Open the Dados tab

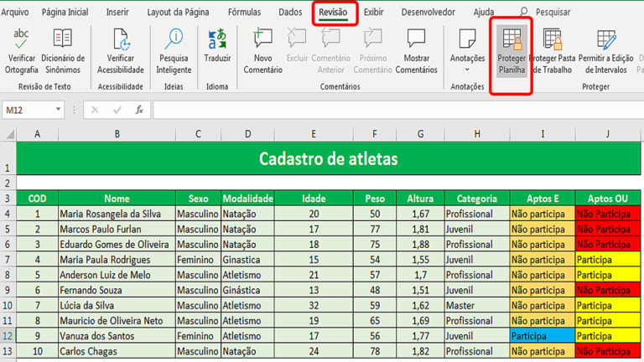pyautogui.click(x=290, y=13)
